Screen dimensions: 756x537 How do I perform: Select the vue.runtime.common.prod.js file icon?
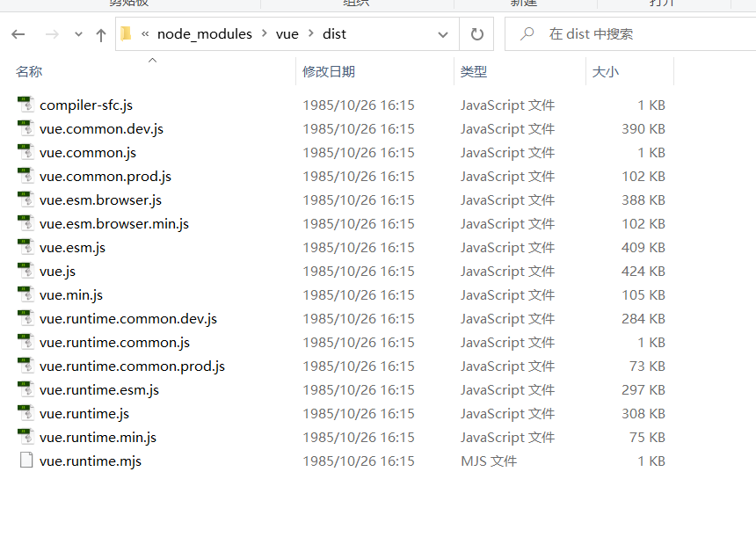25,366
